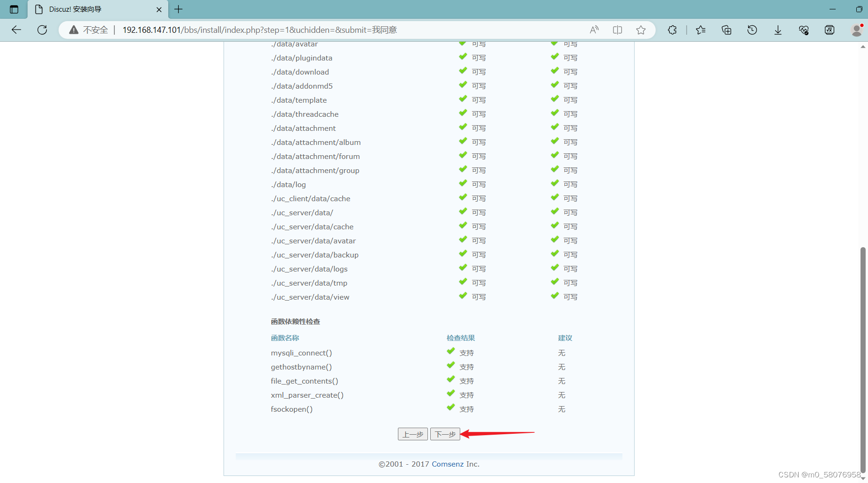
Task: Add page to favorites with star icon
Action: pos(641,30)
